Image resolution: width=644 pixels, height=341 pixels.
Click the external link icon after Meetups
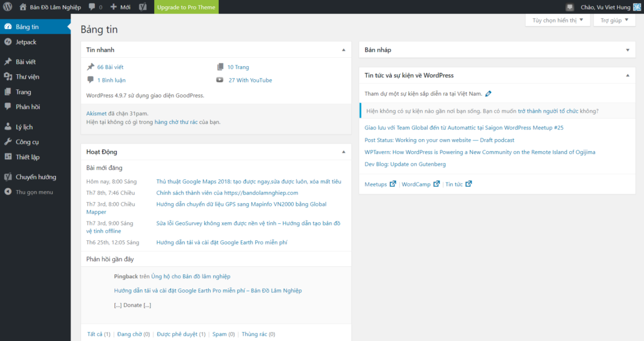click(x=392, y=184)
